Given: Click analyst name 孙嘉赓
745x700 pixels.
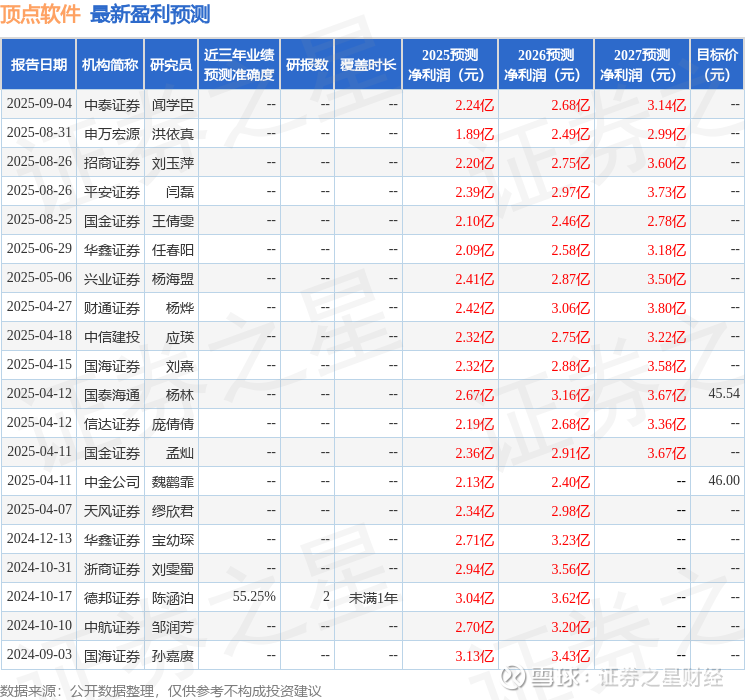Looking at the screenshot, I should click(x=173, y=656).
